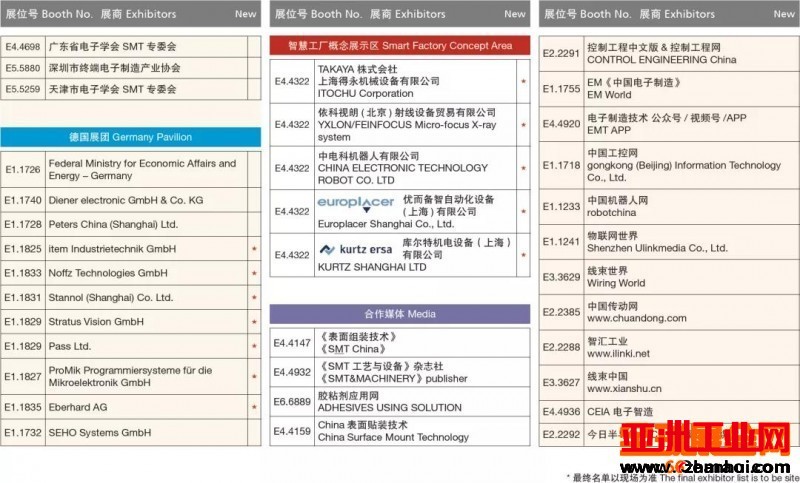Click the New star beside Stratus Vision GmbH
The image size is (800, 483).
pos(254,322)
